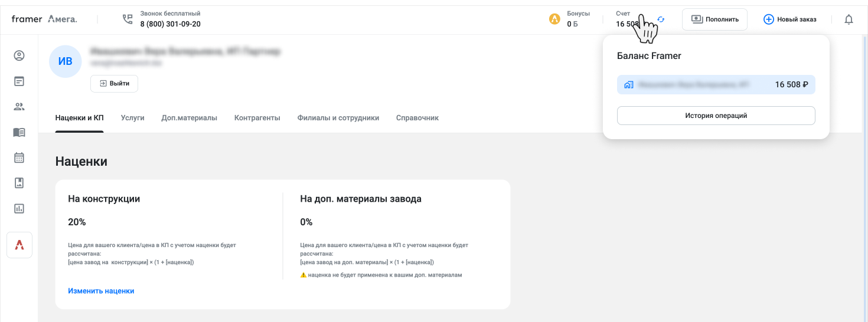This screenshot has height=322, width=868.
Task: Open the bar chart reports sidebar icon
Action: point(19,208)
